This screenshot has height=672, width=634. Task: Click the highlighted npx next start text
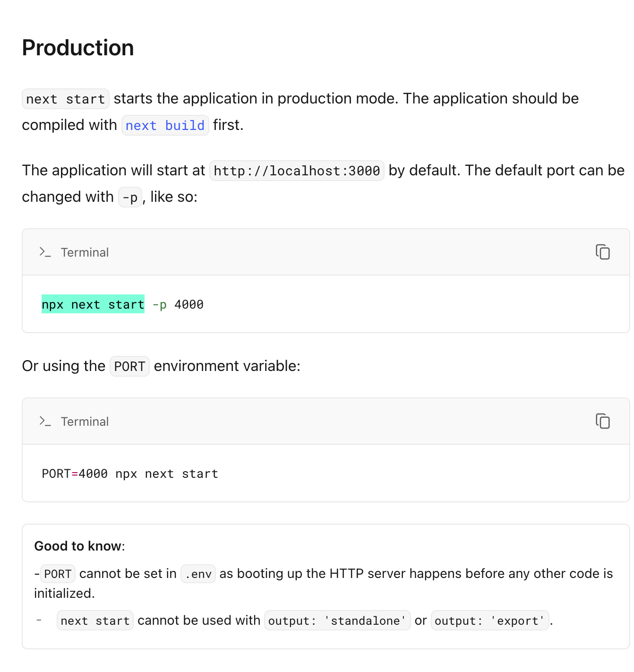93,304
